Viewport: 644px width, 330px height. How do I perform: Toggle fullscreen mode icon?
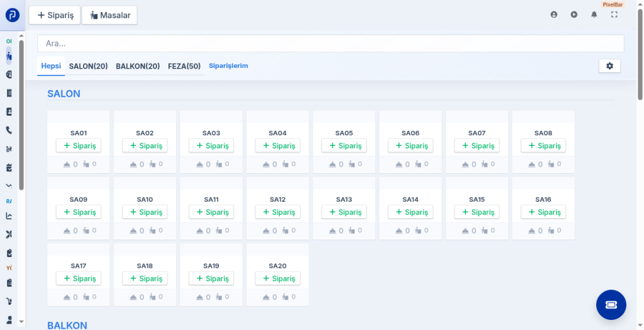[x=614, y=14]
